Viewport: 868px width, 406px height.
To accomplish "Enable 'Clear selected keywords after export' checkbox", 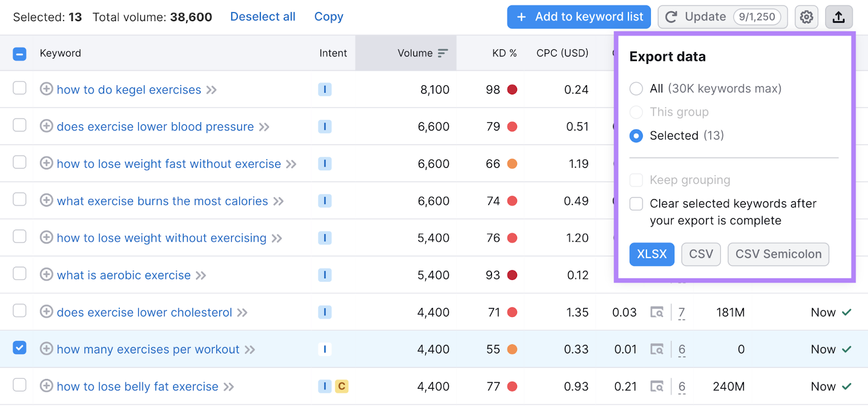I will pyautogui.click(x=636, y=204).
